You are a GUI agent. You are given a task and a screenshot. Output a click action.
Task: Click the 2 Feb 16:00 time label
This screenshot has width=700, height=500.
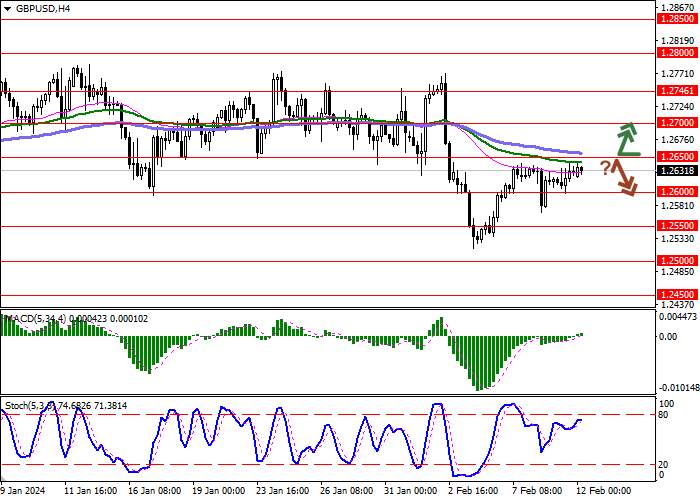tap(473, 491)
